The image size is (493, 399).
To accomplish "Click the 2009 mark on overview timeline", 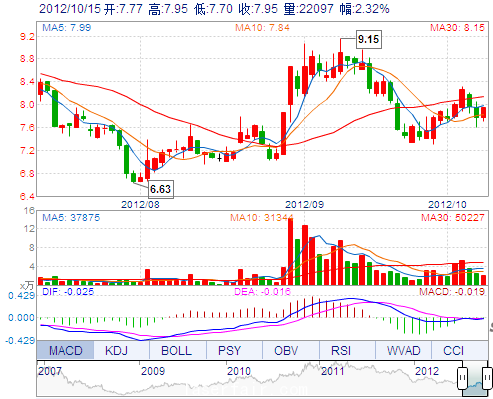I will [x=153, y=371].
